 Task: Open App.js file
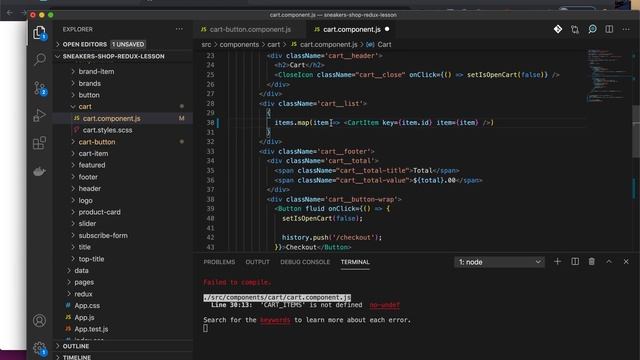point(84,317)
